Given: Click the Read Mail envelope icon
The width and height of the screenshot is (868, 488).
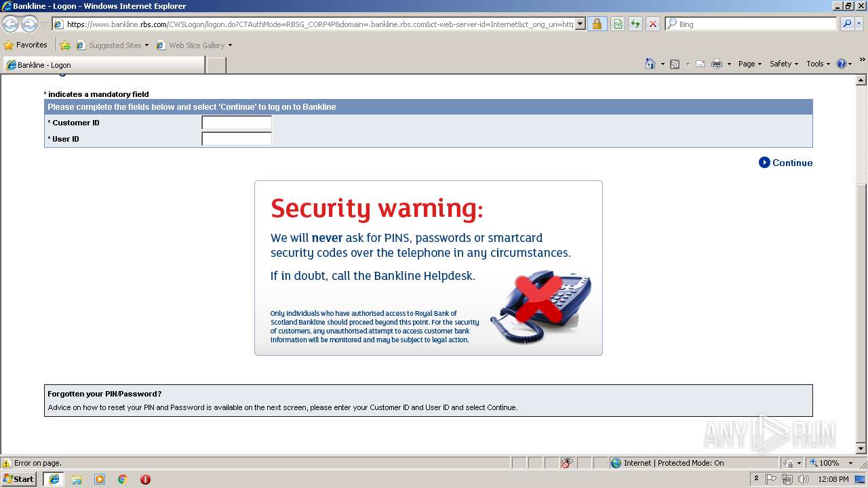Looking at the screenshot, I should [701, 64].
